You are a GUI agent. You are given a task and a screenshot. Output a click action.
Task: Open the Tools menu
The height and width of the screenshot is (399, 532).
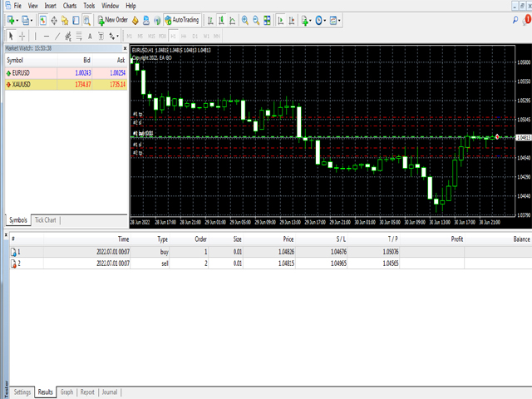pyautogui.click(x=89, y=6)
